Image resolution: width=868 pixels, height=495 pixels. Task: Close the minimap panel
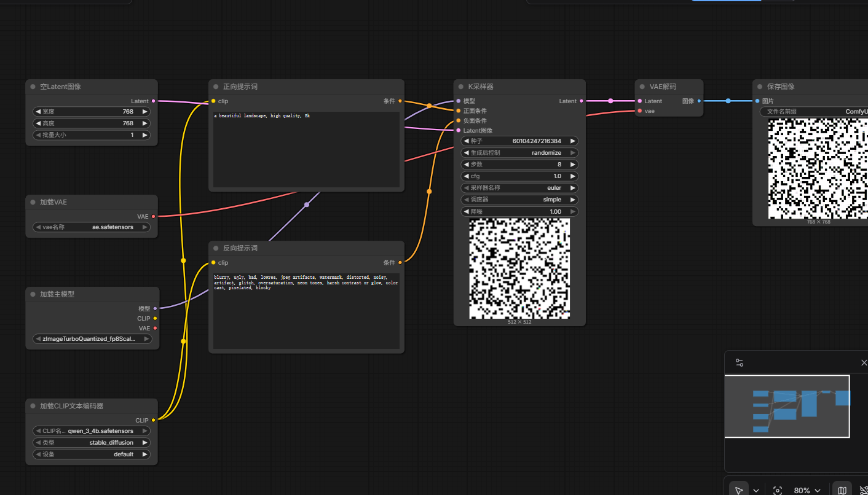(x=864, y=363)
